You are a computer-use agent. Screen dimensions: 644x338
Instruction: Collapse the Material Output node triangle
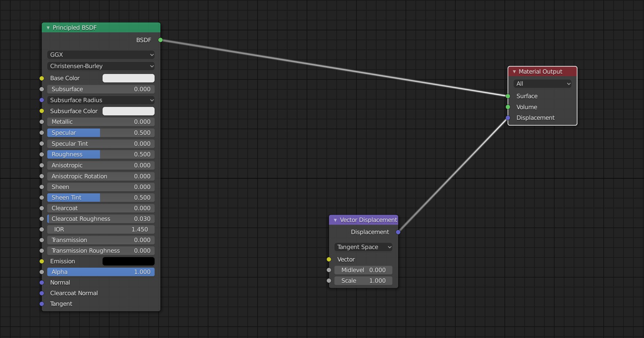click(x=514, y=72)
